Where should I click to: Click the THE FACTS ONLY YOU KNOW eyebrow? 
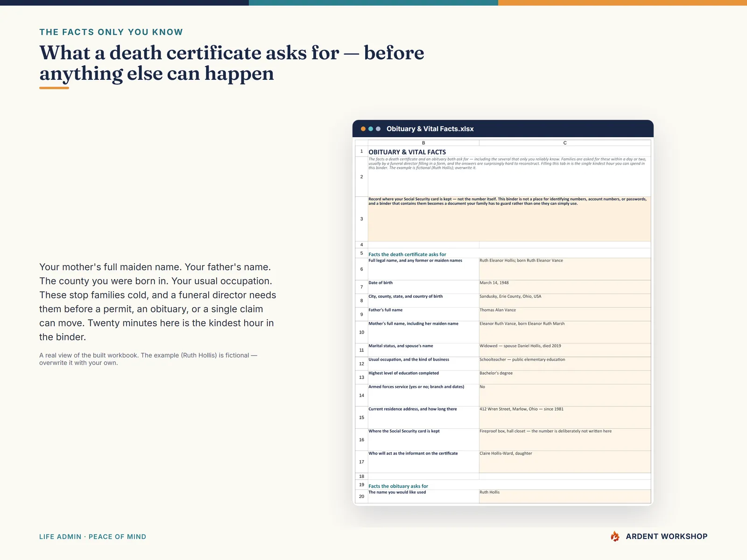(111, 32)
